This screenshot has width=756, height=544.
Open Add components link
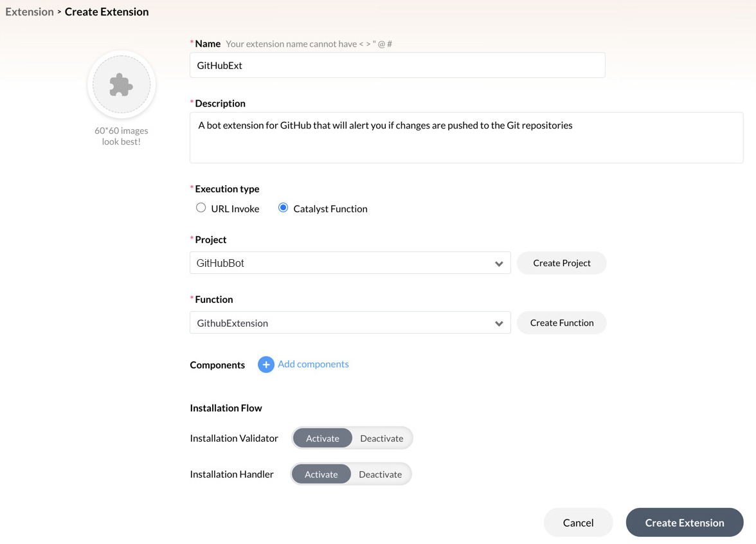(313, 364)
